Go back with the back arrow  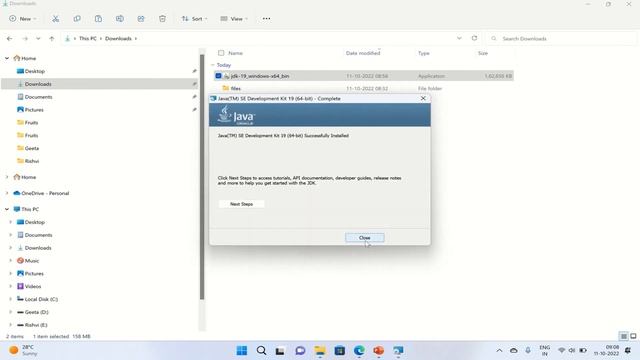9,38
